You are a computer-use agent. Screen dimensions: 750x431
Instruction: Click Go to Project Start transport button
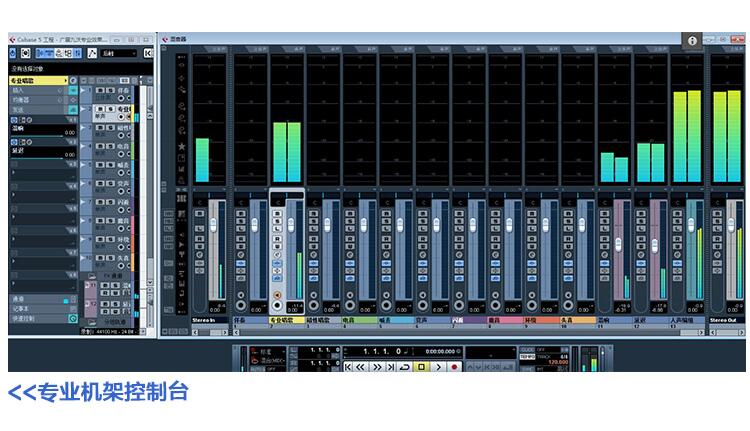[x=348, y=367]
